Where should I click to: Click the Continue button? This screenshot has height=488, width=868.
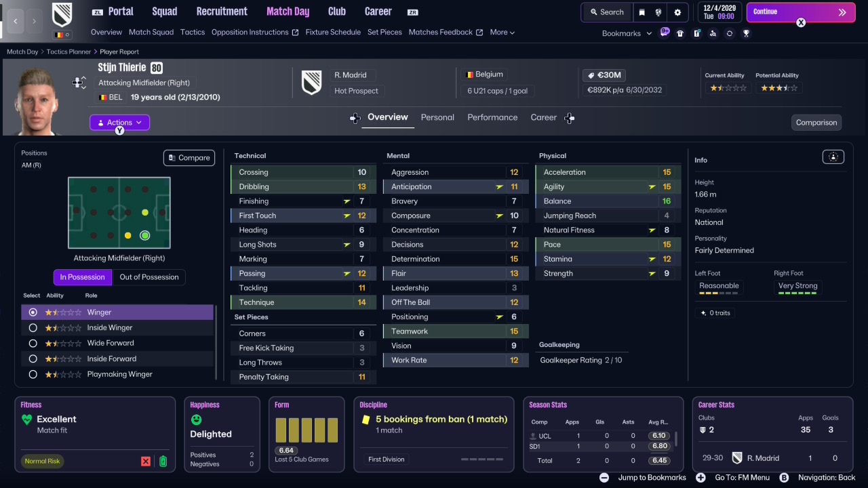800,12
